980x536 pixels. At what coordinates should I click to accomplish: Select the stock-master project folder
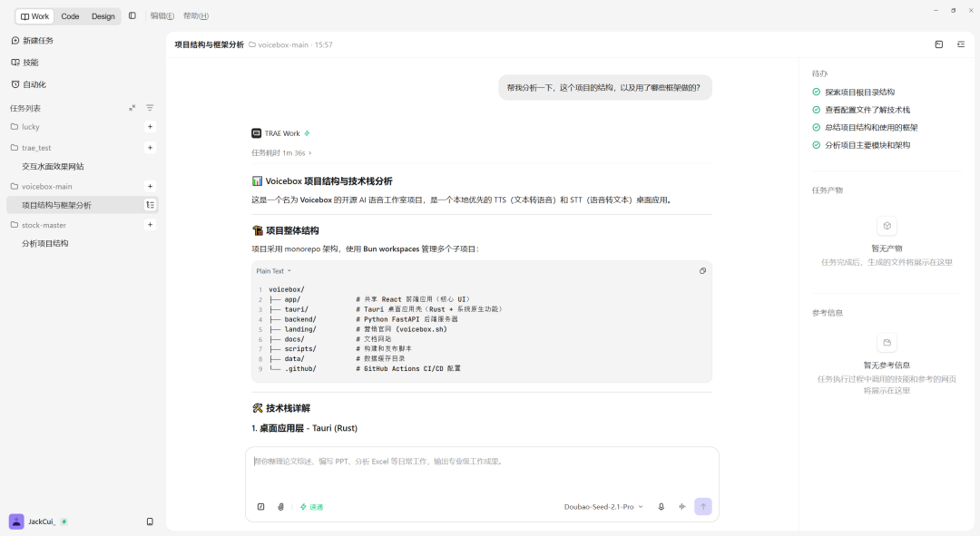(38, 225)
